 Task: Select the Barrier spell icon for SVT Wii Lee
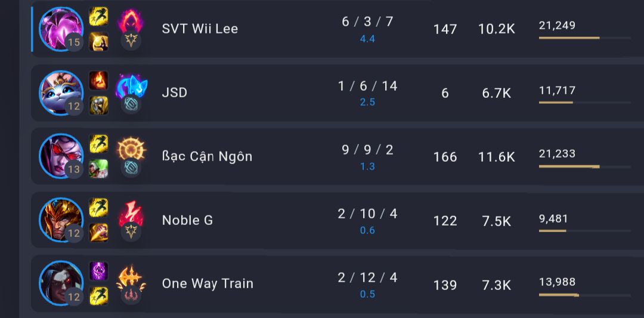(x=98, y=42)
